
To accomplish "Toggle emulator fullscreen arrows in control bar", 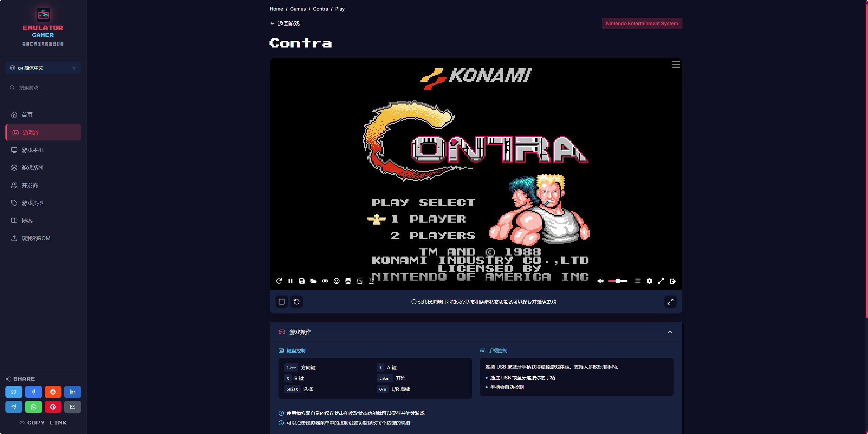I will pyautogui.click(x=661, y=281).
